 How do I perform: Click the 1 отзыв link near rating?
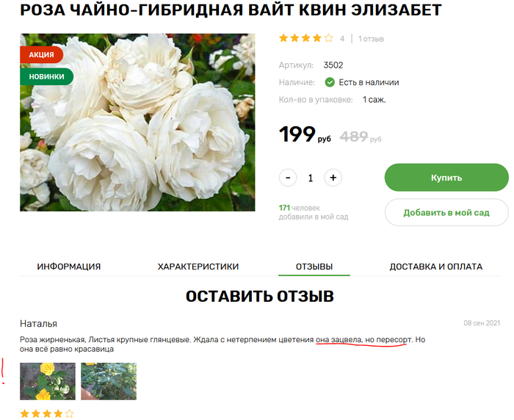(x=371, y=39)
